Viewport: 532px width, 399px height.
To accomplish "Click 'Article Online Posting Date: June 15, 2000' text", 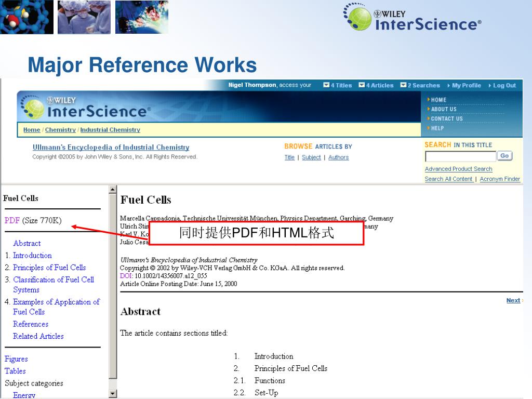I will [179, 284].
